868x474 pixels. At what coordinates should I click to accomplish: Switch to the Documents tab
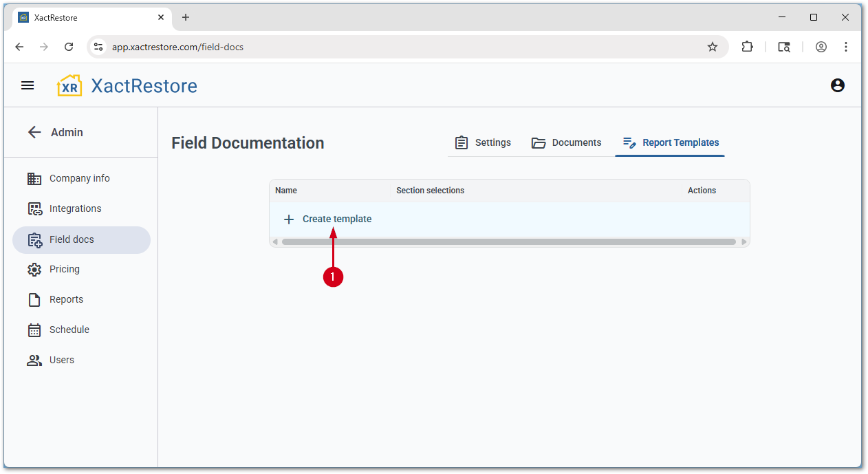click(567, 142)
